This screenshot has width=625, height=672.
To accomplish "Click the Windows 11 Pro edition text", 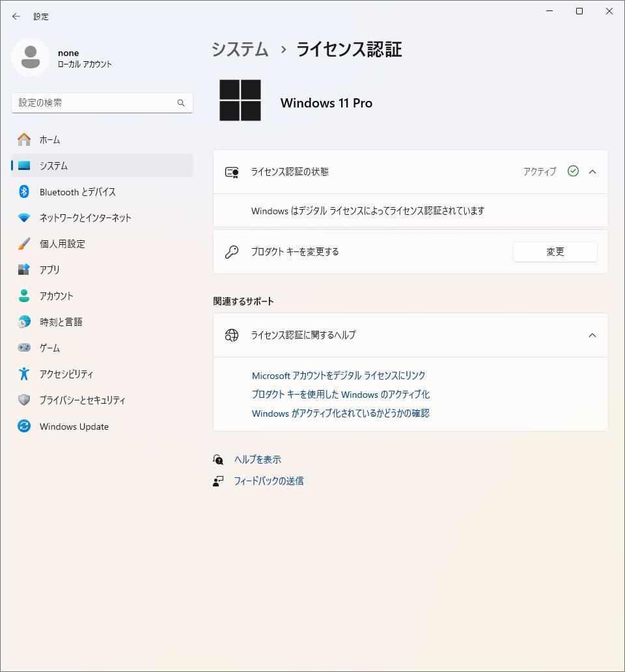I will (326, 103).
